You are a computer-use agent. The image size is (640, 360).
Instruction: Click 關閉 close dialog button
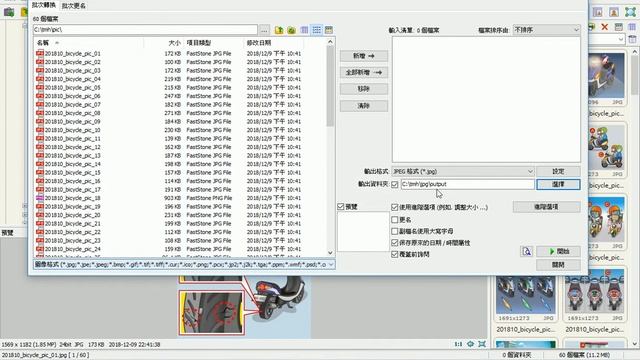(x=558, y=265)
